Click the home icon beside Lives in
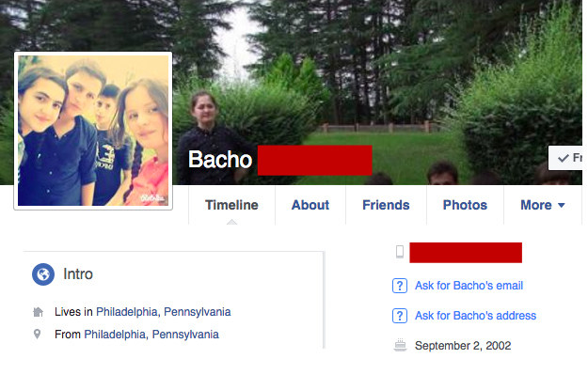The height and width of the screenshot is (390, 588). (38, 312)
